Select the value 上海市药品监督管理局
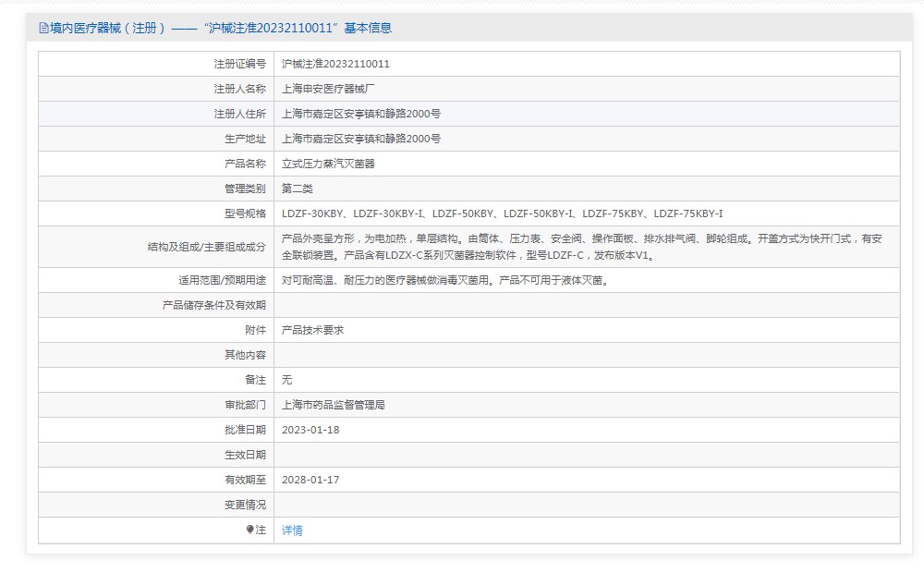The width and height of the screenshot is (924, 573). pos(334,405)
